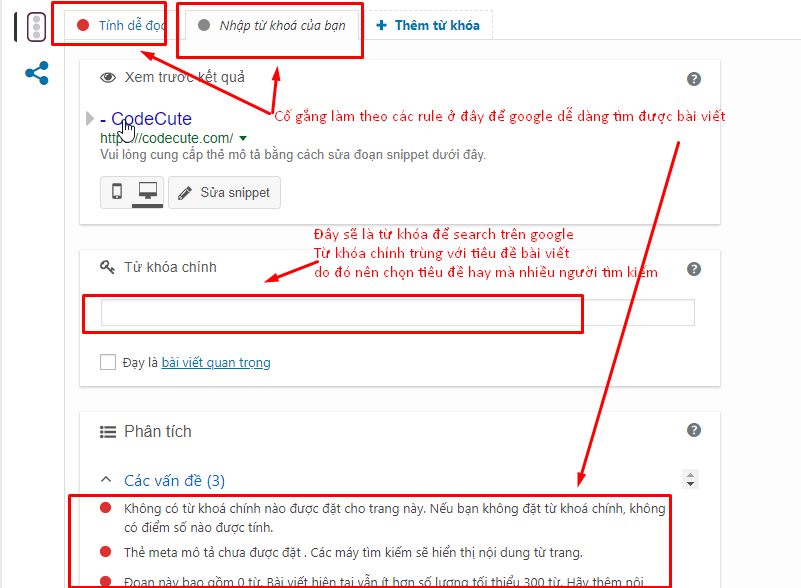Click the up/down arrows beside Các vấn đề
This screenshot has width=801, height=588.
pyautogui.click(x=689, y=479)
